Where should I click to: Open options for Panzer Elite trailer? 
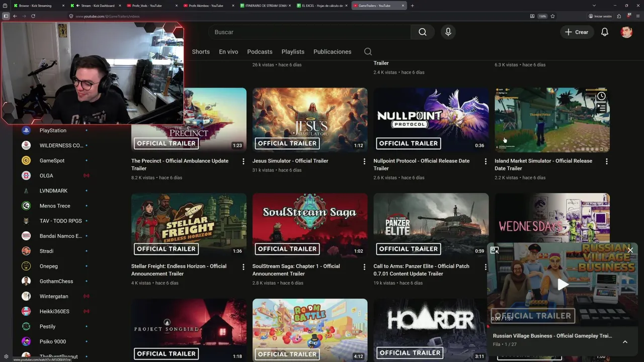[x=486, y=267]
